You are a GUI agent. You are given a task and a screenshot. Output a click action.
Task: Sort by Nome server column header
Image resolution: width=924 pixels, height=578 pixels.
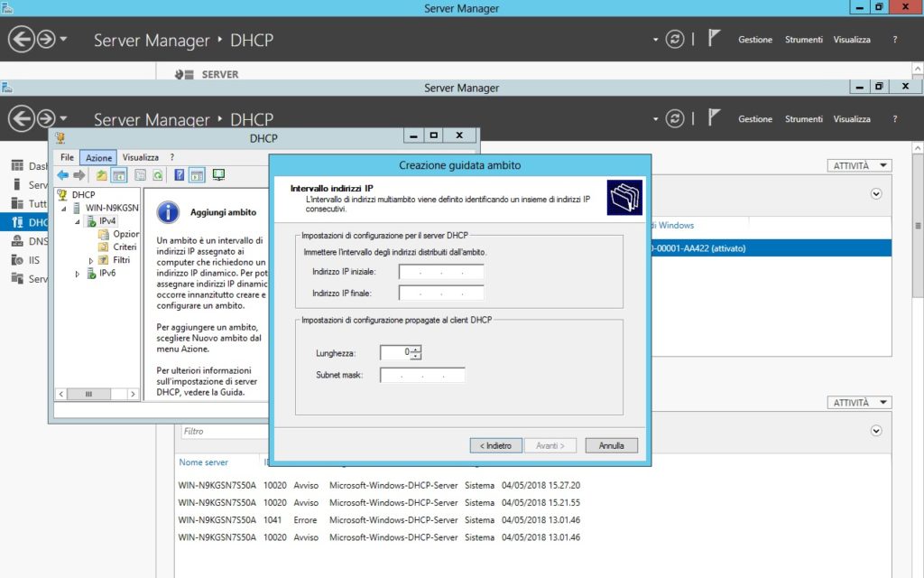203,462
